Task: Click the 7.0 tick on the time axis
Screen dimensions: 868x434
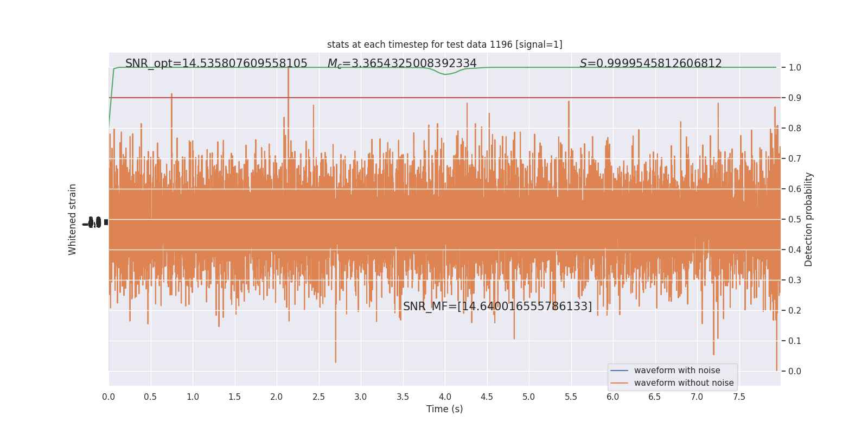Action: coord(697,397)
